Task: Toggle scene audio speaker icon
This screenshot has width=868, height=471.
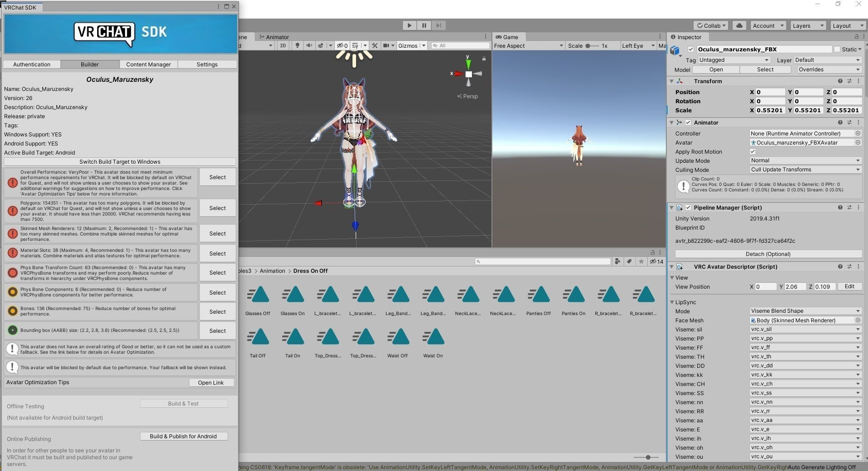Action: 309,45
